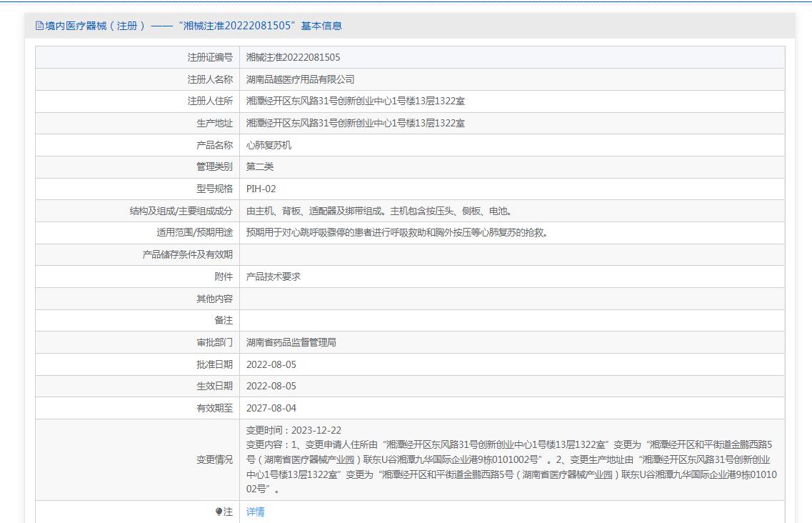
Task: Click registration number value 湘械注准20222081505 in table
Action: (293, 57)
